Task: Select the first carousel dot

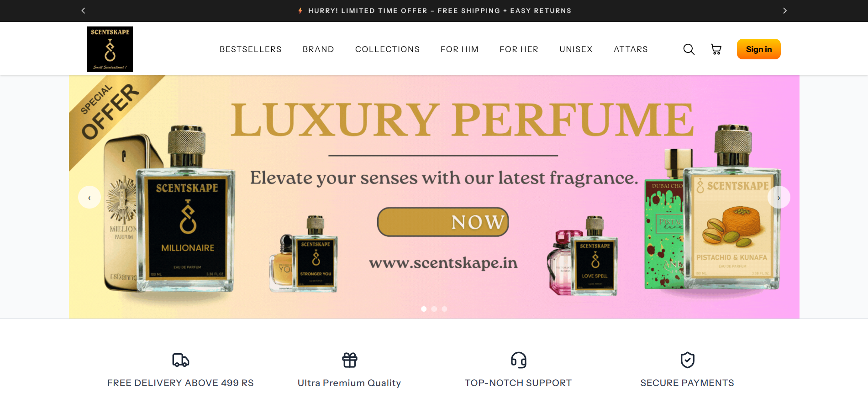Action: point(424,309)
